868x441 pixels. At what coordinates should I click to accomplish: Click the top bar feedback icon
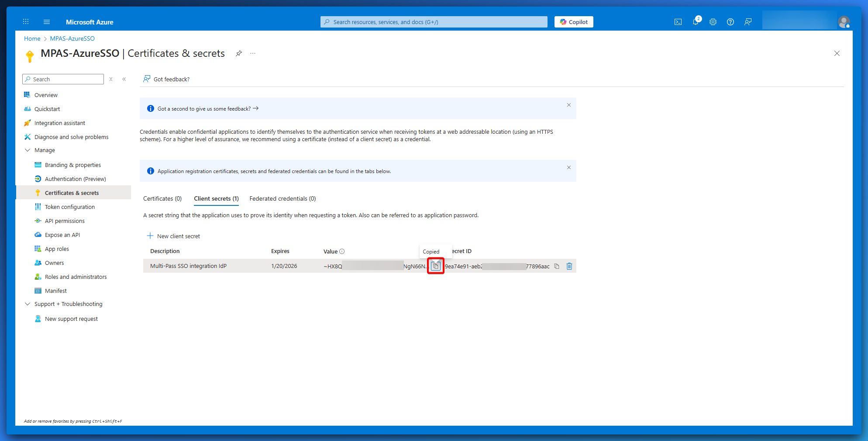(748, 22)
